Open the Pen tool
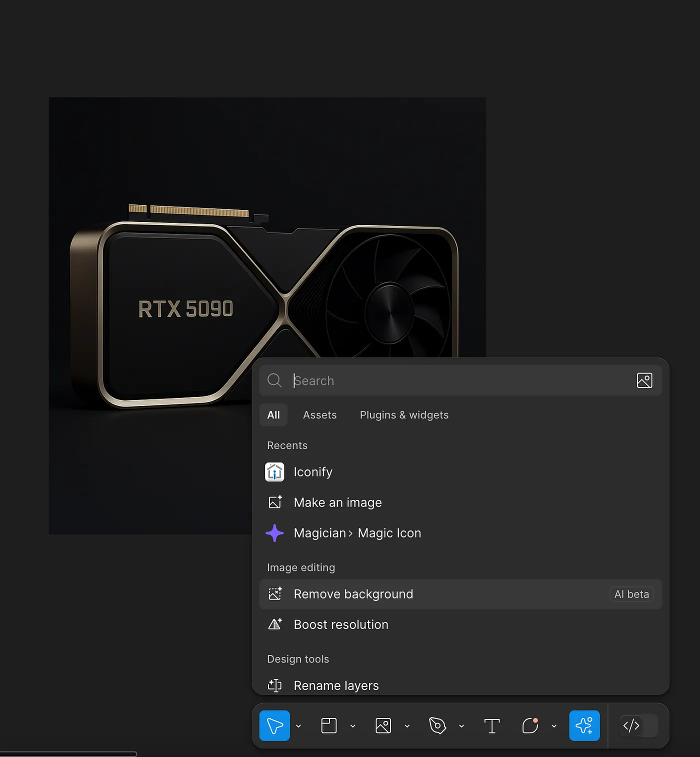Image resolution: width=700 pixels, height=757 pixels. (437, 725)
